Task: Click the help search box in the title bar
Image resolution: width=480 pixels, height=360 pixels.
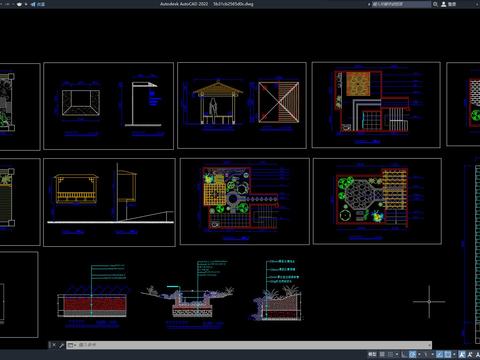Action: tap(401, 4)
